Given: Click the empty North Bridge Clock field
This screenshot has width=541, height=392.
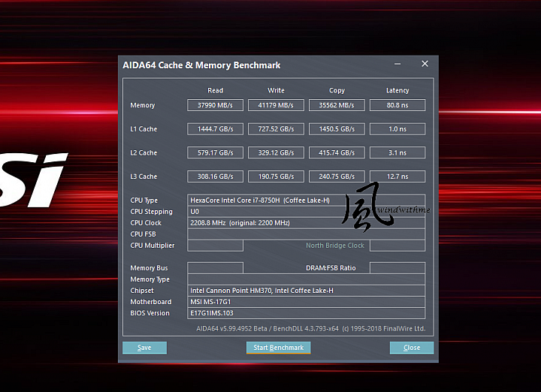Looking at the screenshot, I should 397,246.
